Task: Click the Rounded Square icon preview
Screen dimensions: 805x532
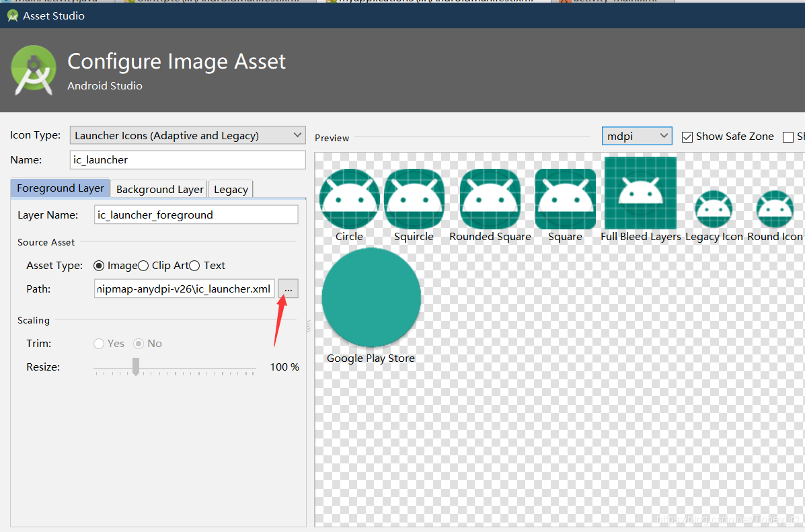Action: [x=490, y=198]
